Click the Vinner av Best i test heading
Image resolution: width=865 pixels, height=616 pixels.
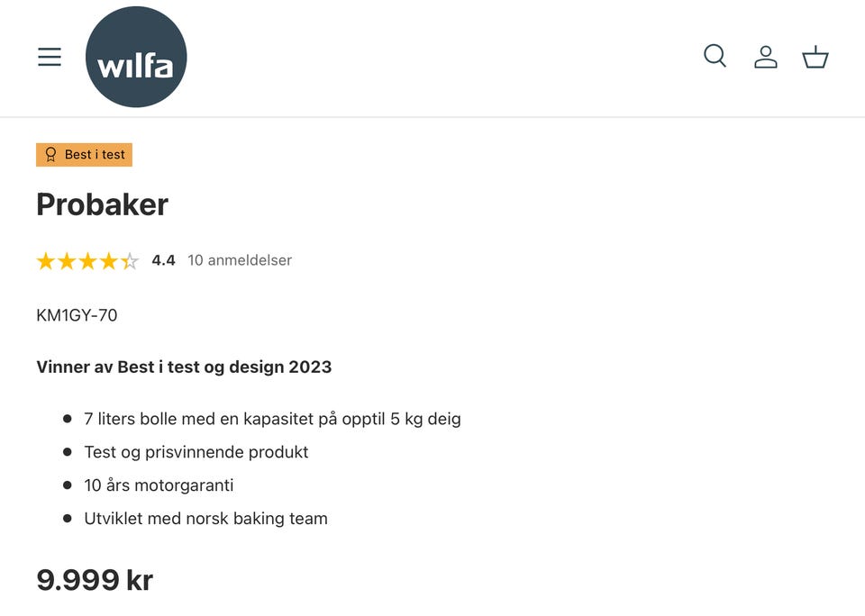click(184, 367)
